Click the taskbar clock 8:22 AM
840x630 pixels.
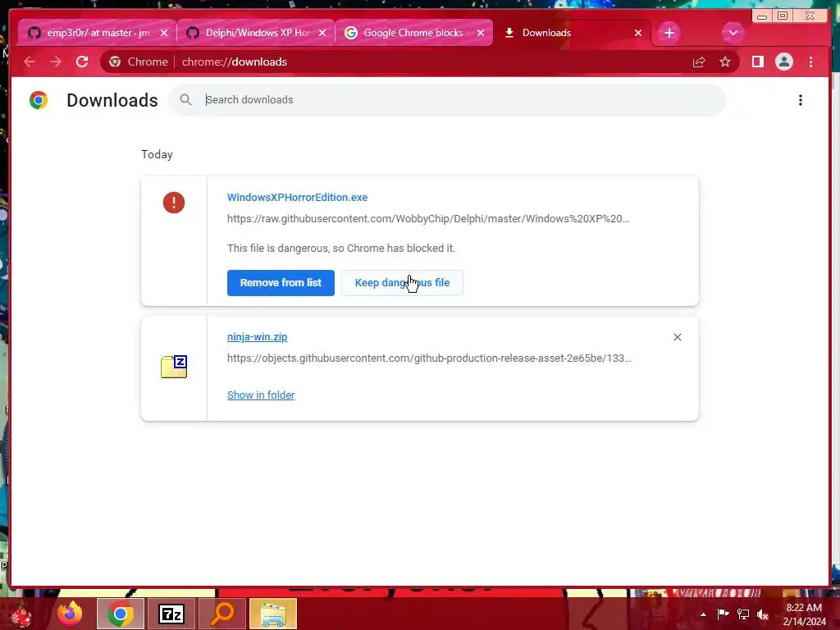coord(804,608)
